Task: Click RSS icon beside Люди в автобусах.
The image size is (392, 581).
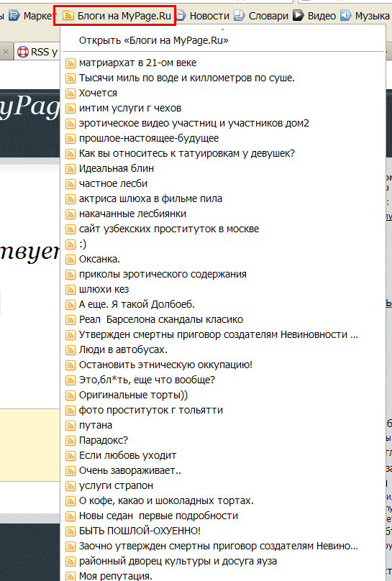Action: [x=70, y=350]
